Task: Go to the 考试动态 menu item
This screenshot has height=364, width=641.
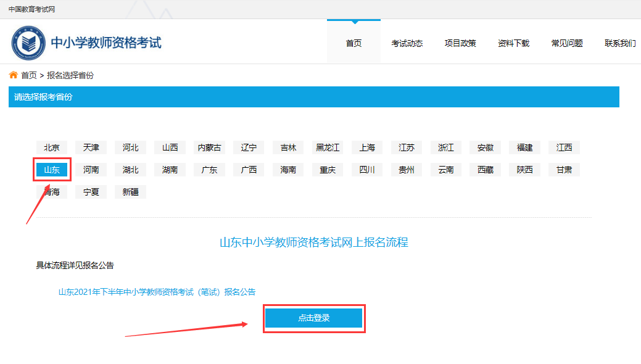Action: click(x=407, y=43)
